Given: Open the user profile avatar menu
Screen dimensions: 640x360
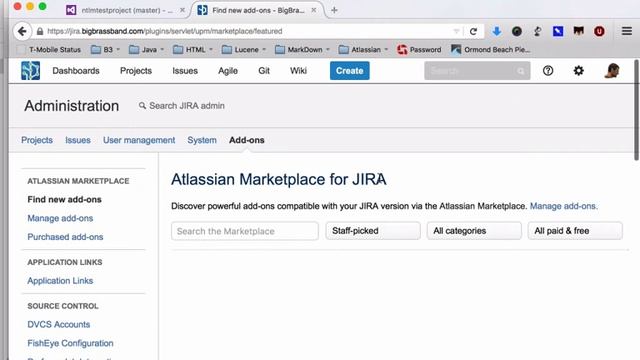Looking at the screenshot, I should (612, 71).
